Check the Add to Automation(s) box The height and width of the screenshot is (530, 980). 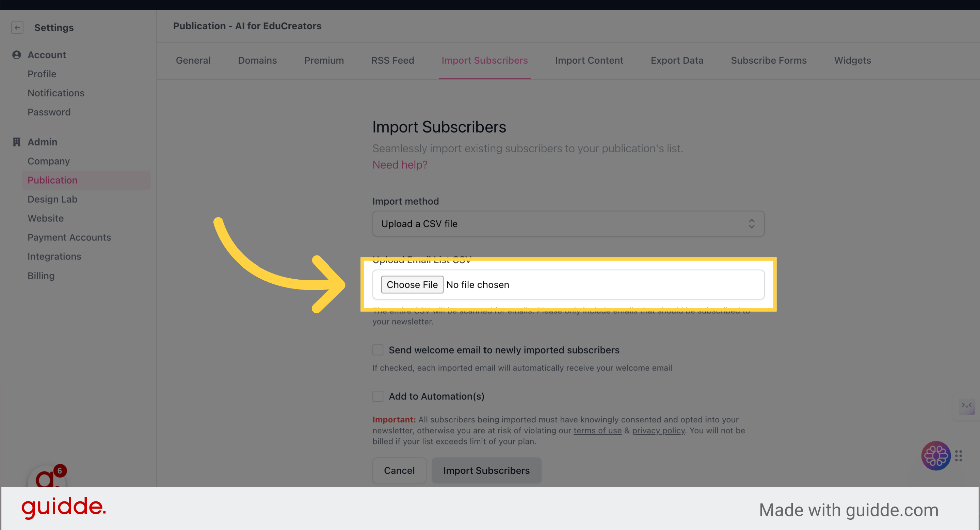point(378,396)
